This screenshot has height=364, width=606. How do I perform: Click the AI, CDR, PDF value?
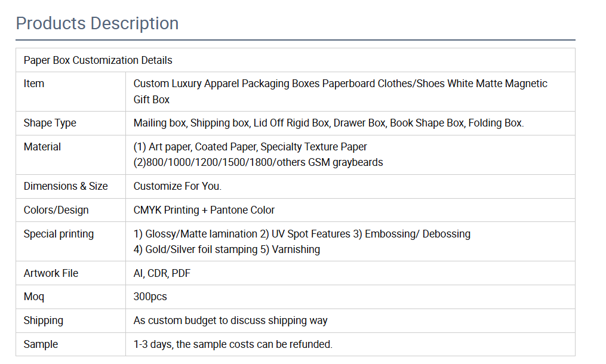pyautogui.click(x=162, y=273)
